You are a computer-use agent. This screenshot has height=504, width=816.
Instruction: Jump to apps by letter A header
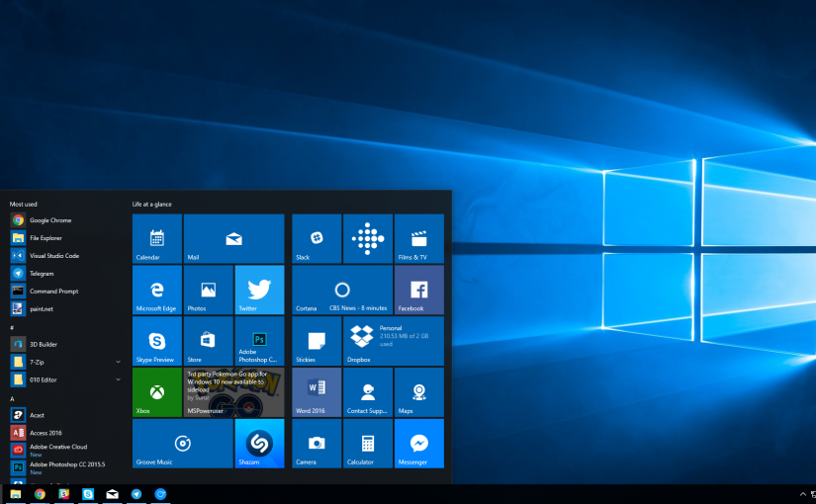pos(13,399)
